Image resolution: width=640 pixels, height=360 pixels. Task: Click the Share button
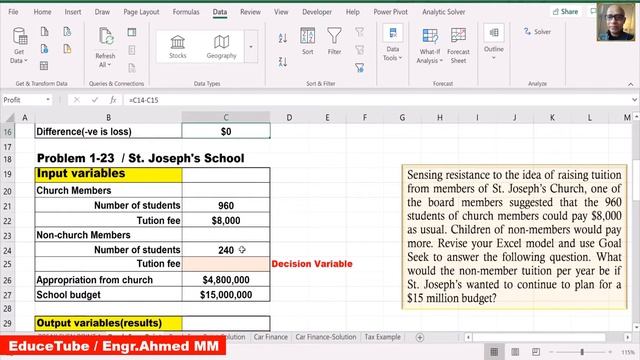coord(565,11)
